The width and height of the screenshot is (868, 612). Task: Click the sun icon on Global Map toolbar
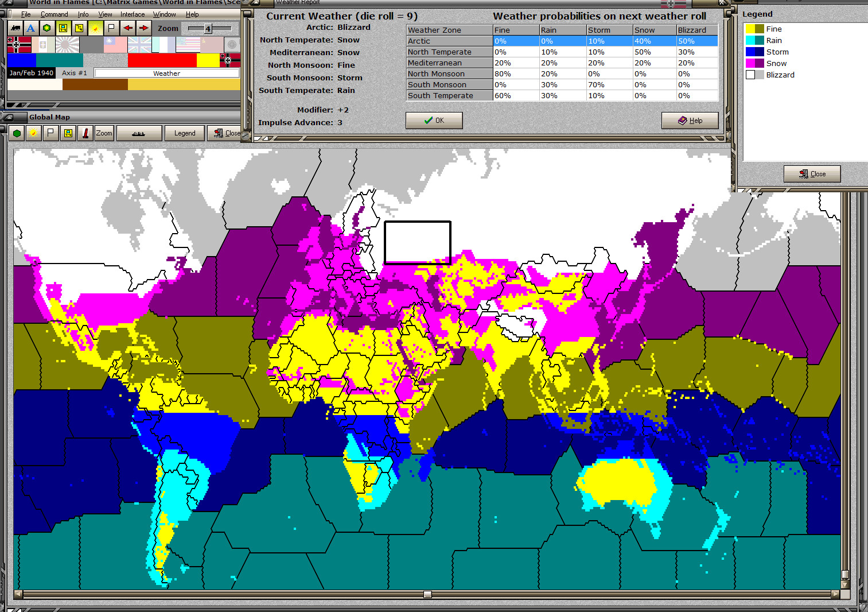point(34,133)
